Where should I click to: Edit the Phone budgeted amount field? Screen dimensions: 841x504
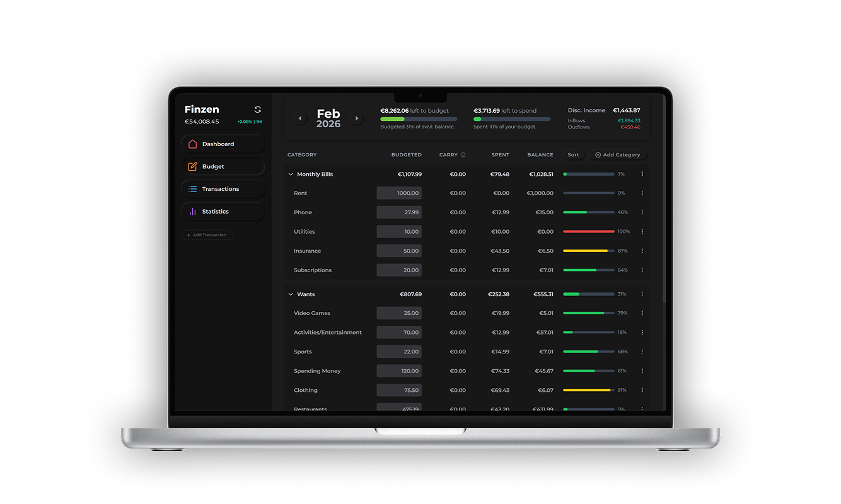(399, 213)
